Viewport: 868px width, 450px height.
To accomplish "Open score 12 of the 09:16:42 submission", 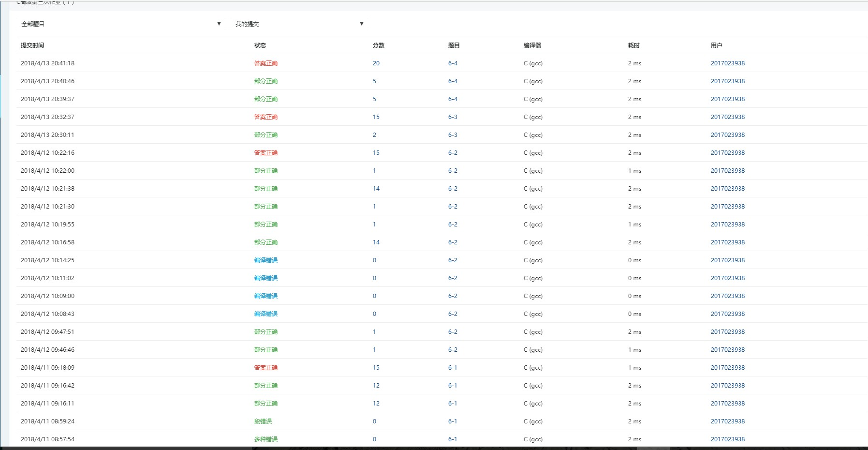I will pyautogui.click(x=376, y=386).
